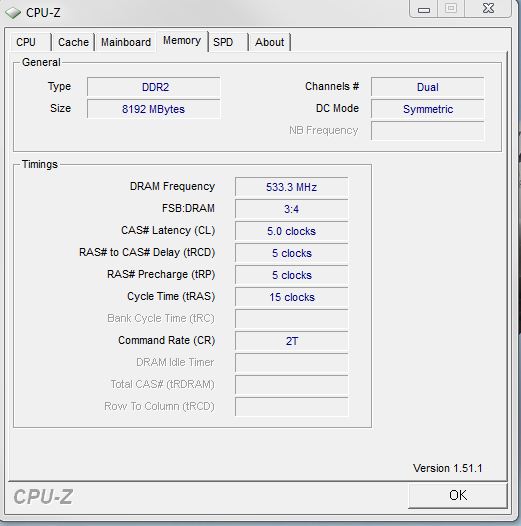Click the Type field showing DDR2
The height and width of the screenshot is (526, 521).
click(154, 87)
